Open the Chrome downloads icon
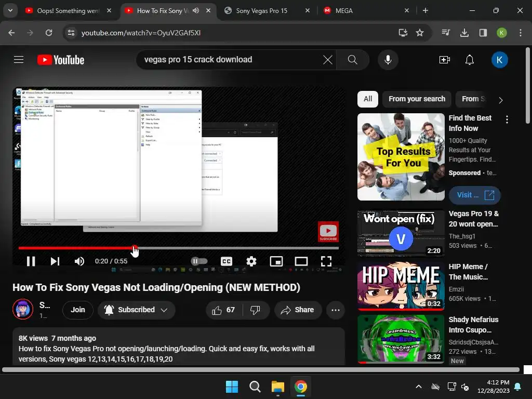The width and height of the screenshot is (532, 399). click(x=464, y=33)
